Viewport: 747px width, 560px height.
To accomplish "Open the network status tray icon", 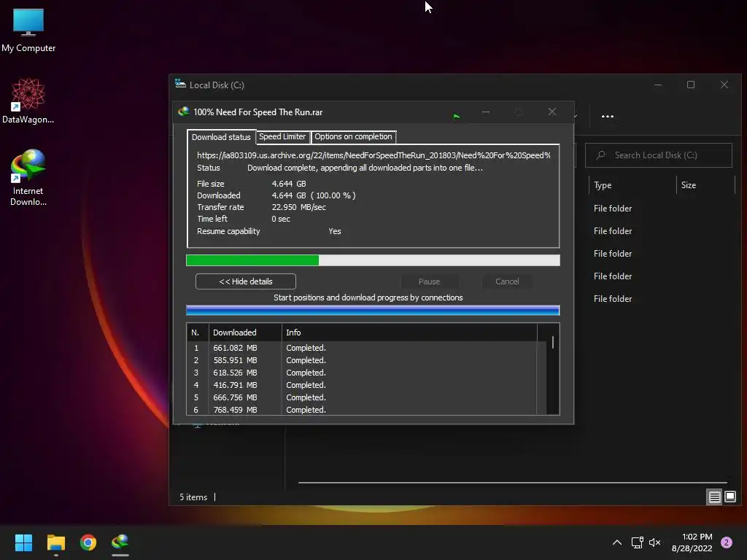I will coord(637,542).
